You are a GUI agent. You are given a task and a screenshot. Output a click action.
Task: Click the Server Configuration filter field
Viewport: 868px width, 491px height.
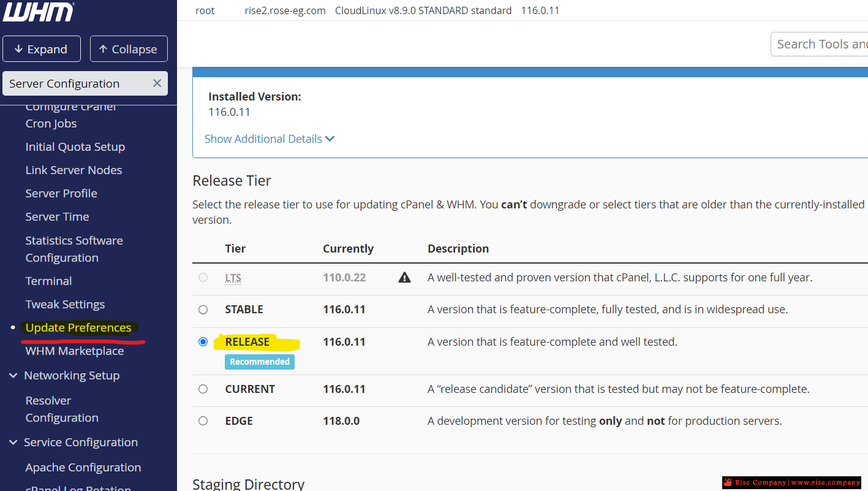click(85, 83)
